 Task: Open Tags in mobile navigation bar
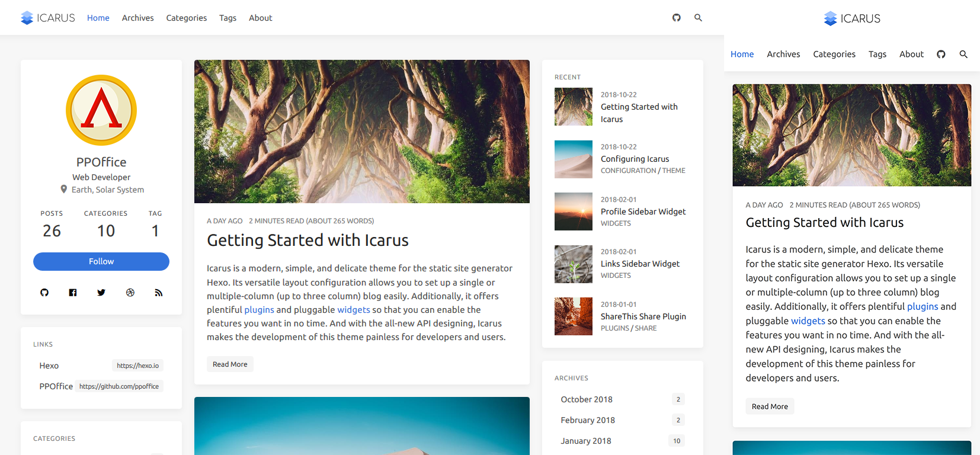coord(877,54)
